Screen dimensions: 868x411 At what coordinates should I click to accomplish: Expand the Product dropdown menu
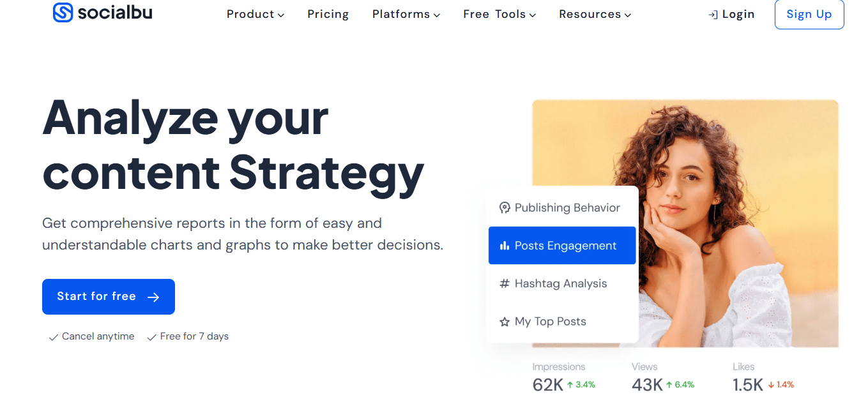[x=255, y=14]
